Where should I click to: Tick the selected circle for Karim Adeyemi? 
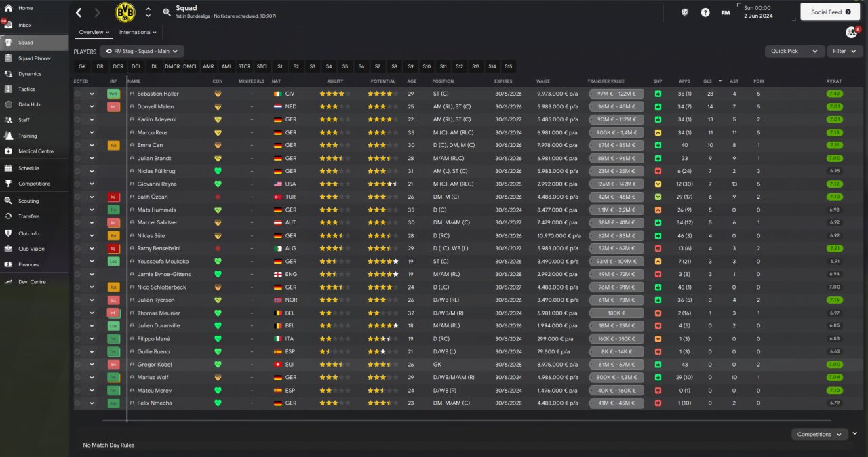(77, 119)
